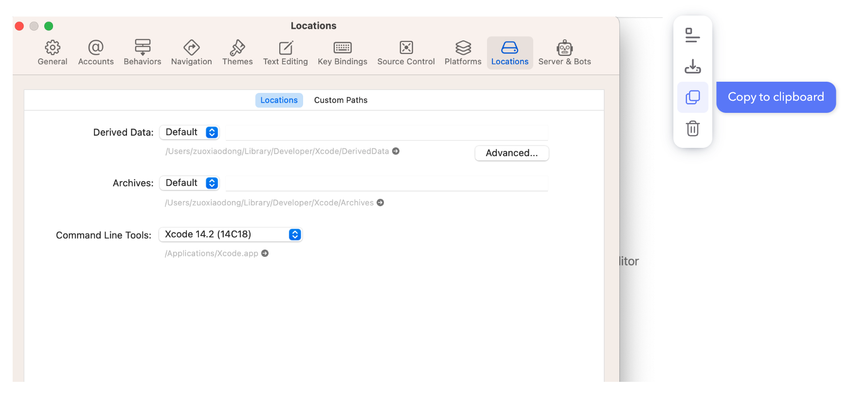Click the /Applications/Xcode.app path text

point(212,253)
